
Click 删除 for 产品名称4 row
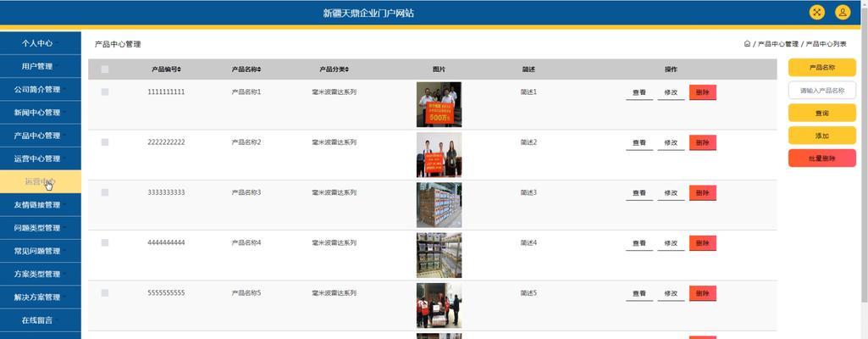[703, 243]
